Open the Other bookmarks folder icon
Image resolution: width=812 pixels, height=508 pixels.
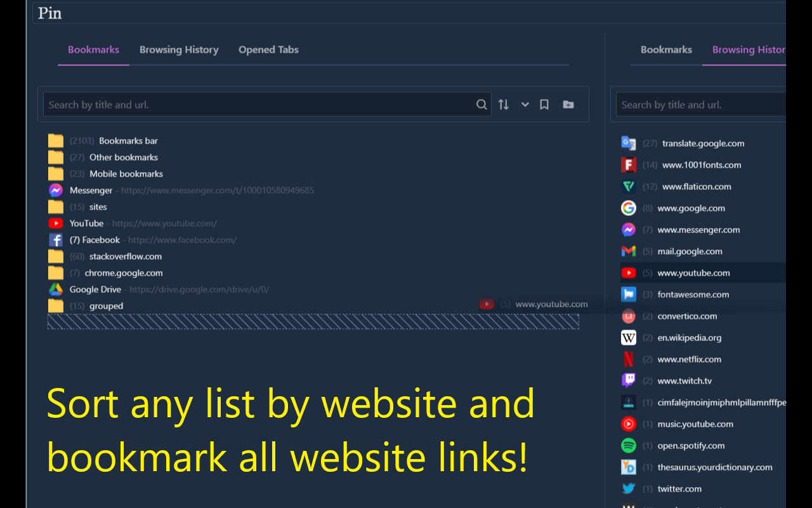(x=56, y=157)
